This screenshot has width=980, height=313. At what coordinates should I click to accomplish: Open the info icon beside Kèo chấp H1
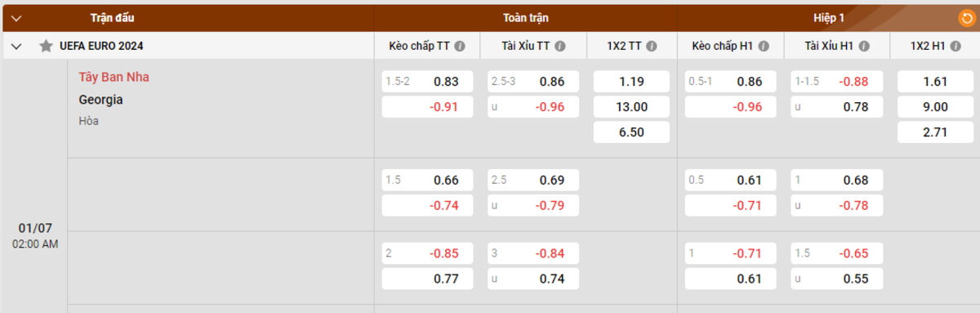tap(764, 47)
